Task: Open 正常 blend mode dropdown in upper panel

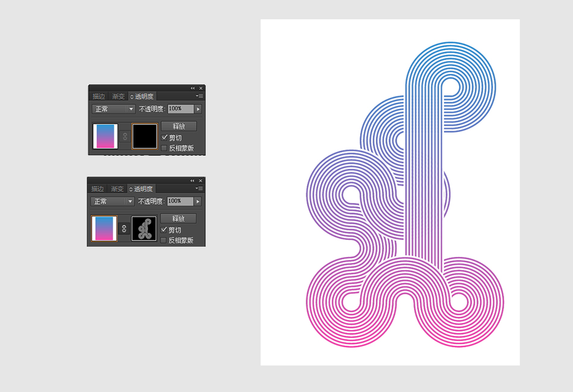Action: point(113,109)
